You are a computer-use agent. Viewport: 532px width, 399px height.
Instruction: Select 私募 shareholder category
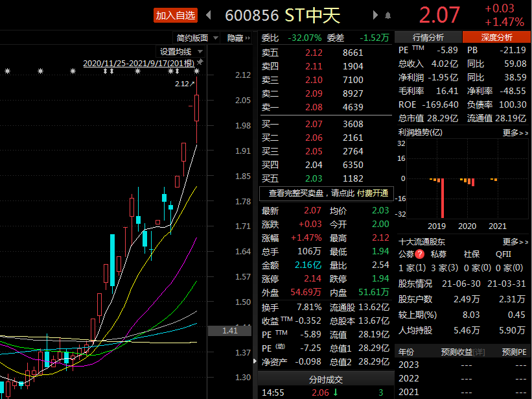click(438, 254)
